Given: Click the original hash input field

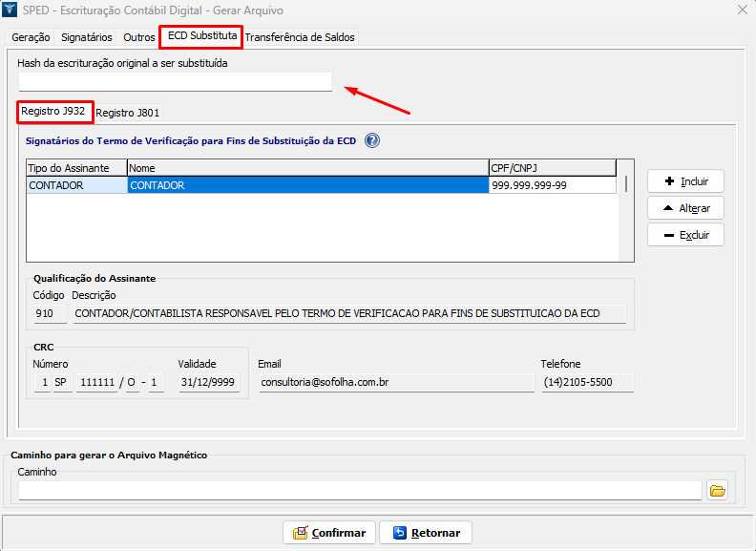Looking at the screenshot, I should (x=175, y=82).
